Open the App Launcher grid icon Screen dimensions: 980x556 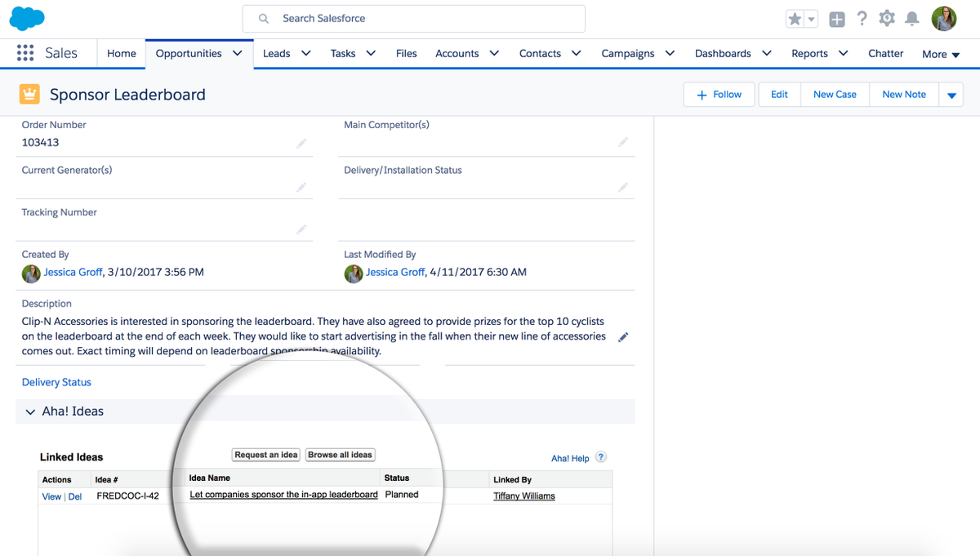(x=25, y=53)
